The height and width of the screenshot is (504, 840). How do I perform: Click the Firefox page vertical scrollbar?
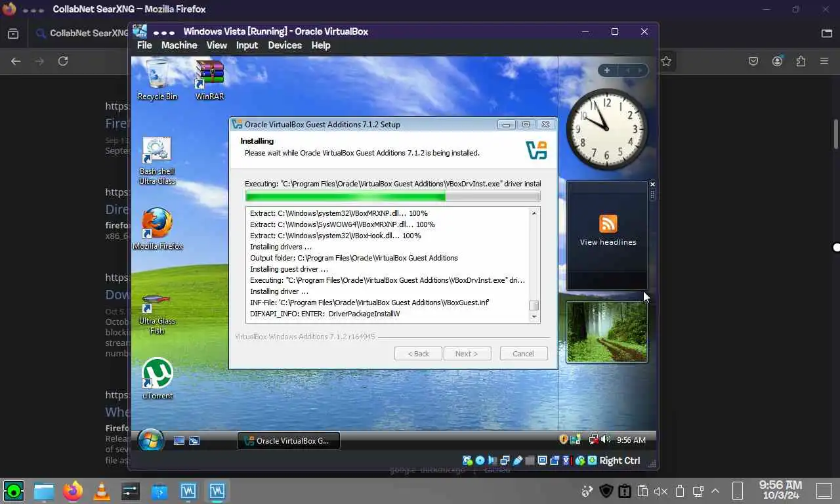coord(836,135)
